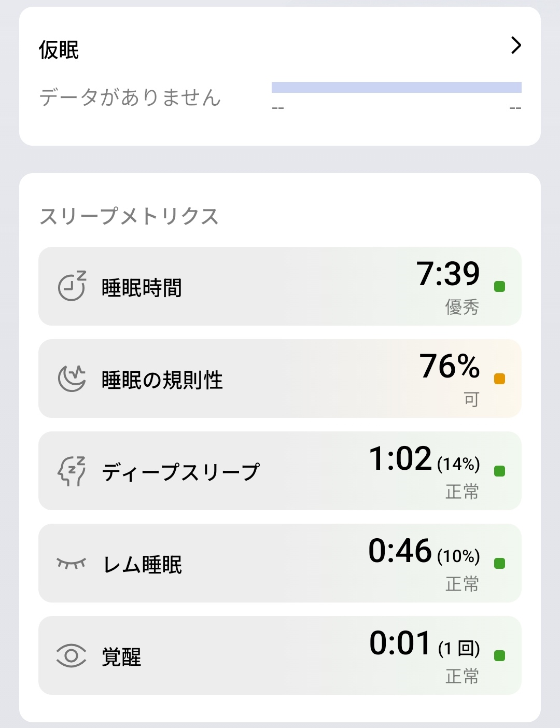Tap the スリープメトリクス section heading
Viewport: 560px width, 728px height.
click(129, 216)
